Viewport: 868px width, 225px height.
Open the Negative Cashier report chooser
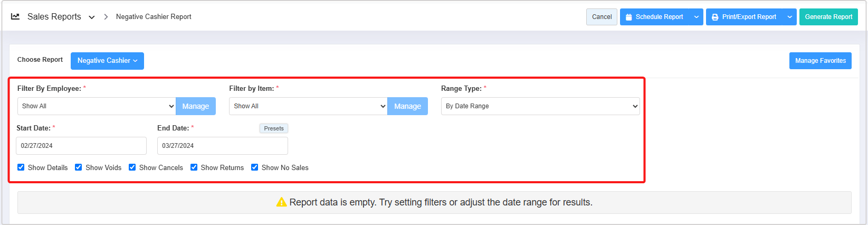tap(107, 61)
